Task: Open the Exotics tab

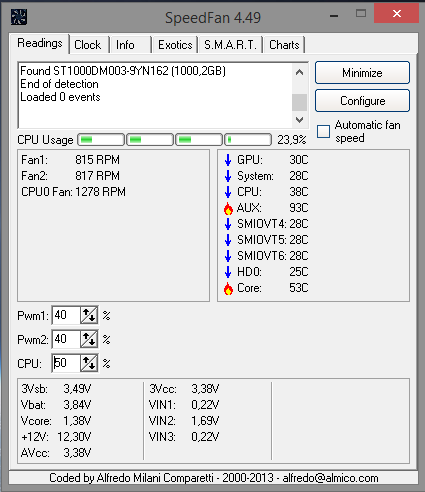Action: click(x=175, y=45)
